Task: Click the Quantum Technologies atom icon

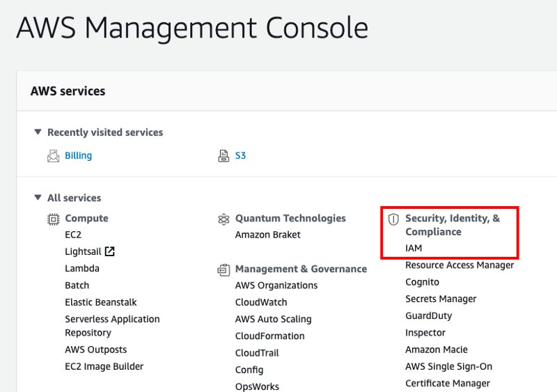Action: 223,219
